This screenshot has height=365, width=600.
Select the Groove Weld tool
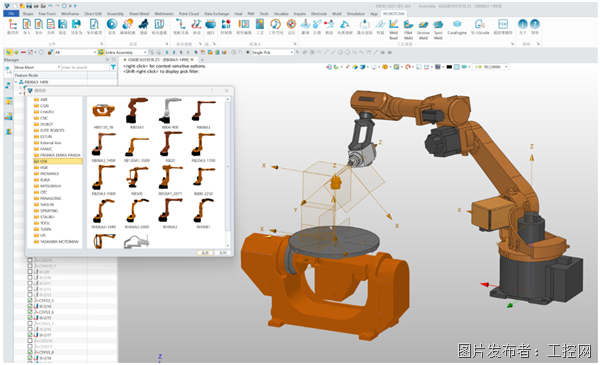click(x=423, y=29)
